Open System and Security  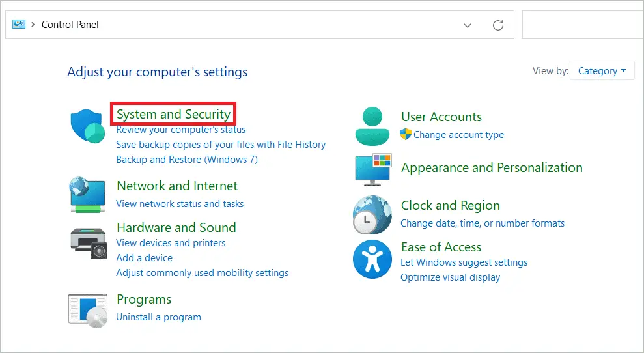point(173,114)
